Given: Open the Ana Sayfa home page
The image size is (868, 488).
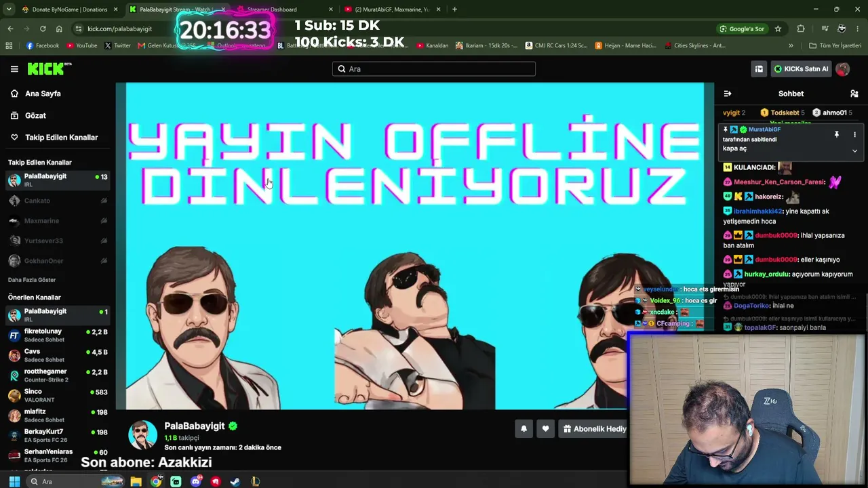Looking at the screenshot, I should click(x=43, y=94).
